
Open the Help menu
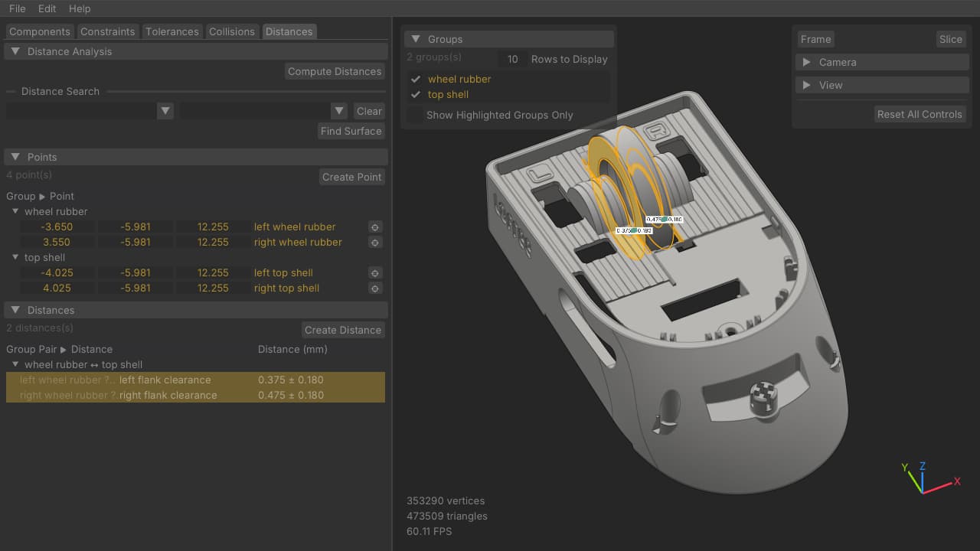click(x=80, y=8)
